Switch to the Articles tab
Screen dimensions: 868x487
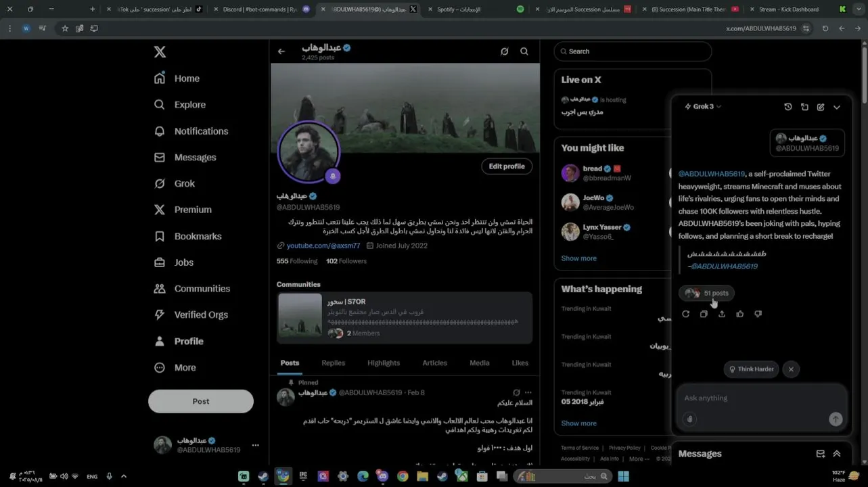pos(434,363)
